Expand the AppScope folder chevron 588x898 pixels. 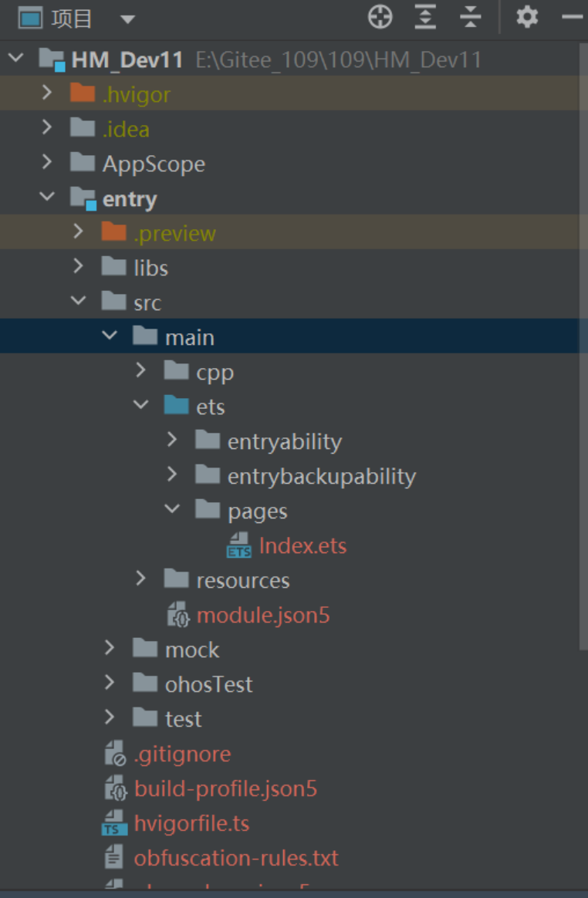[47, 163]
